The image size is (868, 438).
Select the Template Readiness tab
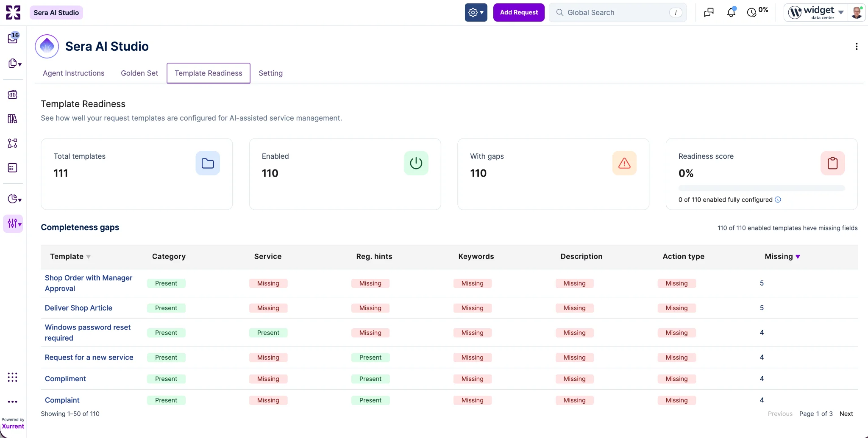209,73
